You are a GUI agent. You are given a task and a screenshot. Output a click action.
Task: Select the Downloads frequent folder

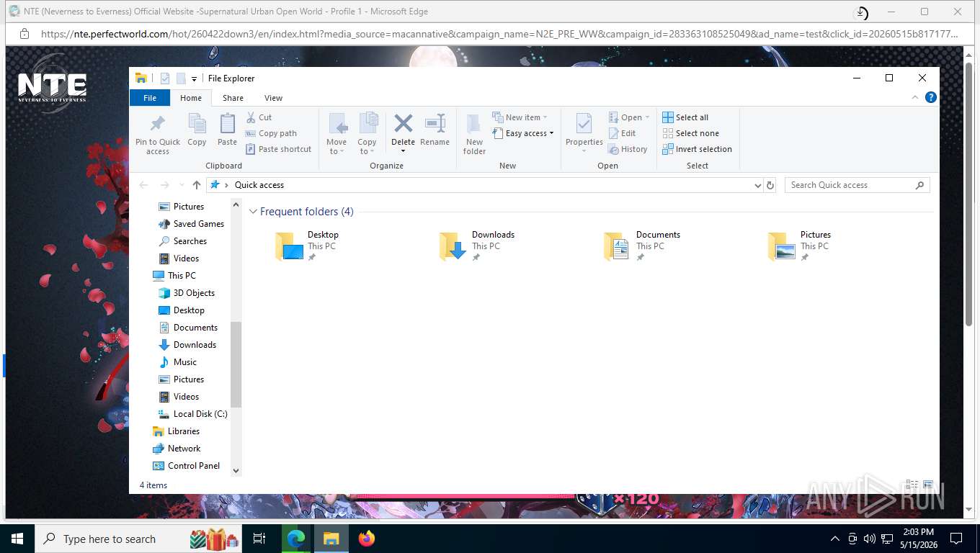(477, 246)
